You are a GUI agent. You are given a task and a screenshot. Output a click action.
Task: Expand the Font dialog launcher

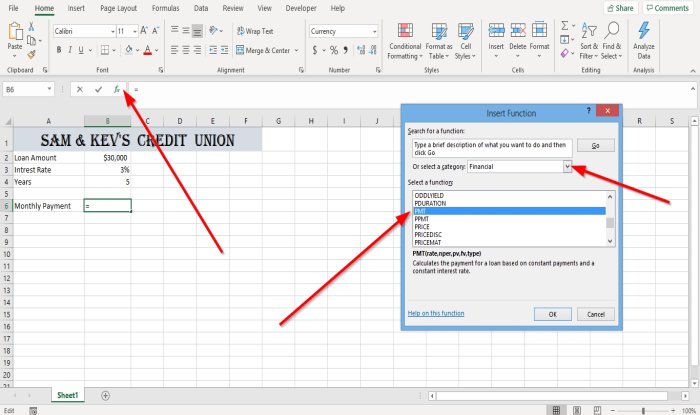[161, 70]
